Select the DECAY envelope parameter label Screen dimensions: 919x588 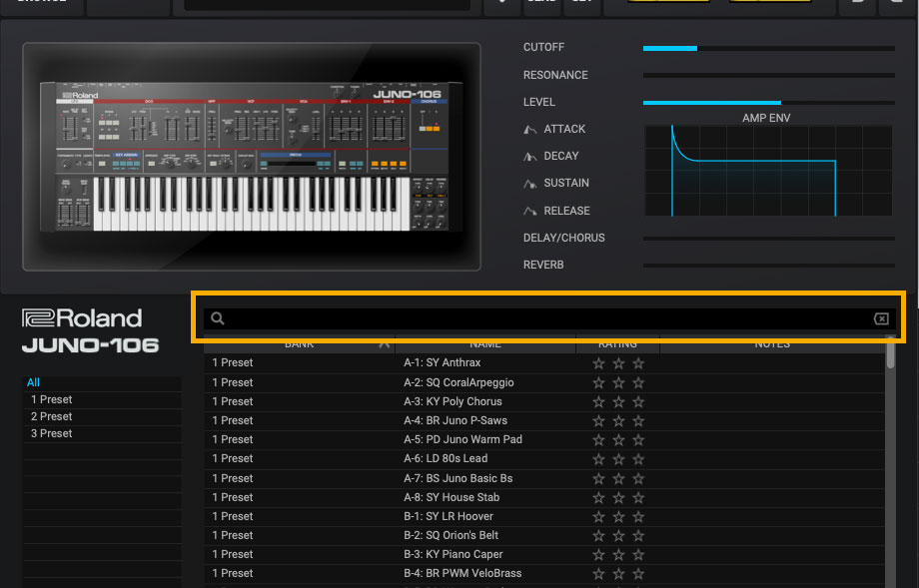561,156
